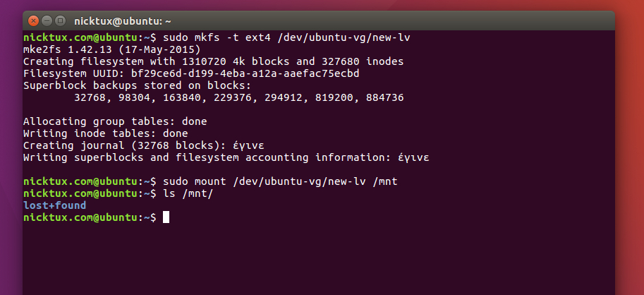This screenshot has width=644, height=295.
Task: Click the last prompt beside the cursor
Action: 88,217
